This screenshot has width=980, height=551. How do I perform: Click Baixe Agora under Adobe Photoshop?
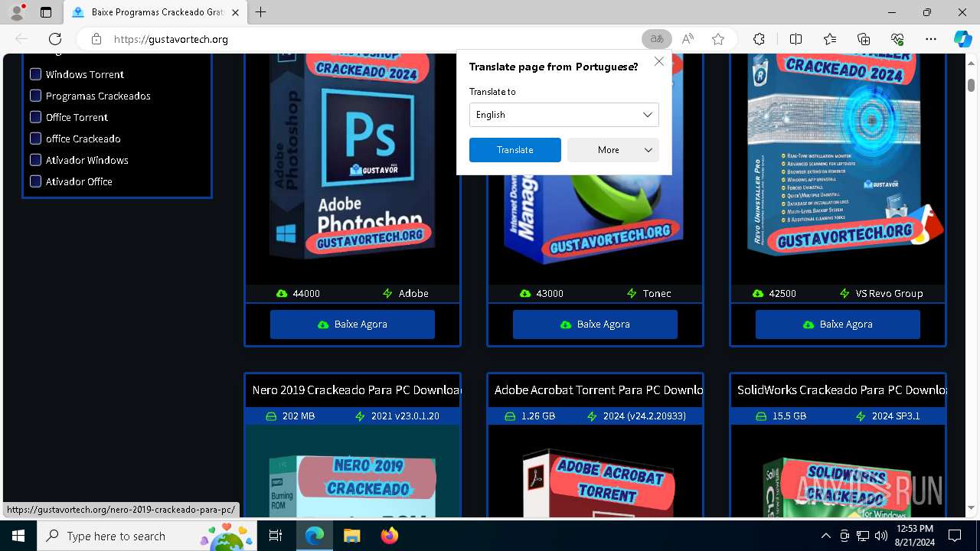(x=352, y=324)
